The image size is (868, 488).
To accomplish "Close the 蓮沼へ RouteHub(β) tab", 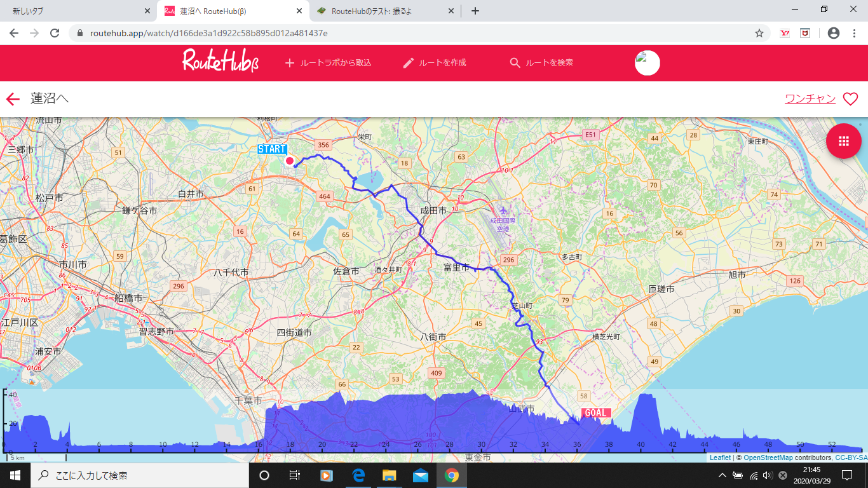I will click(x=299, y=11).
